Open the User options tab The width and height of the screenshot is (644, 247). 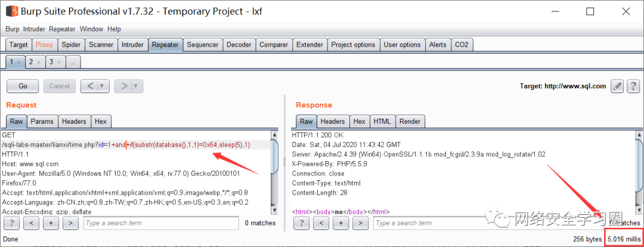tap(402, 45)
